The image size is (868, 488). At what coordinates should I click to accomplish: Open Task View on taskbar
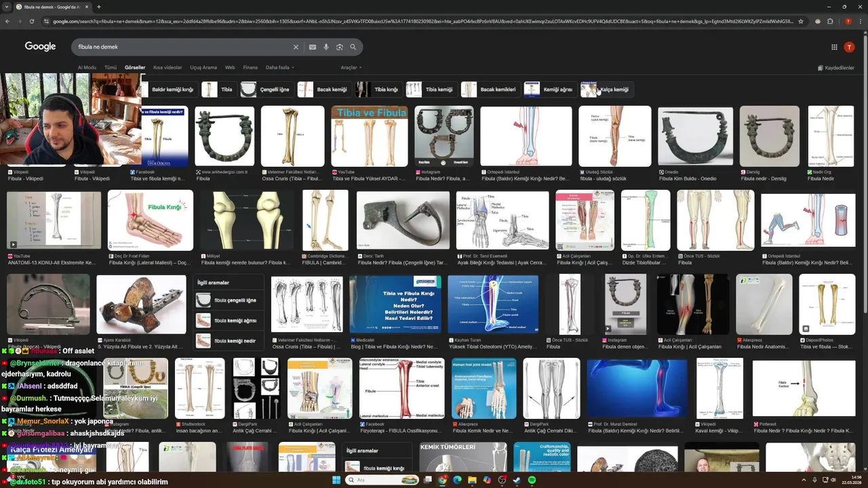pyautogui.click(x=427, y=480)
